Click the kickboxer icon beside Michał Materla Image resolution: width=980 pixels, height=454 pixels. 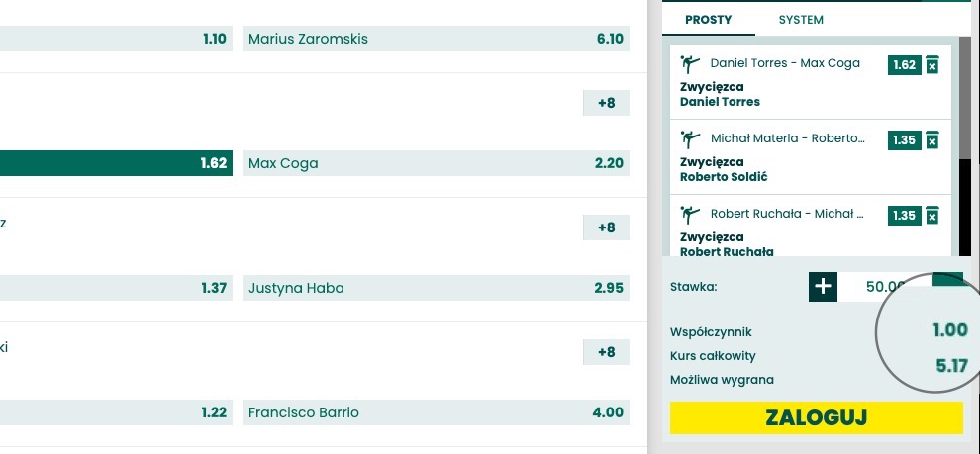[689, 139]
